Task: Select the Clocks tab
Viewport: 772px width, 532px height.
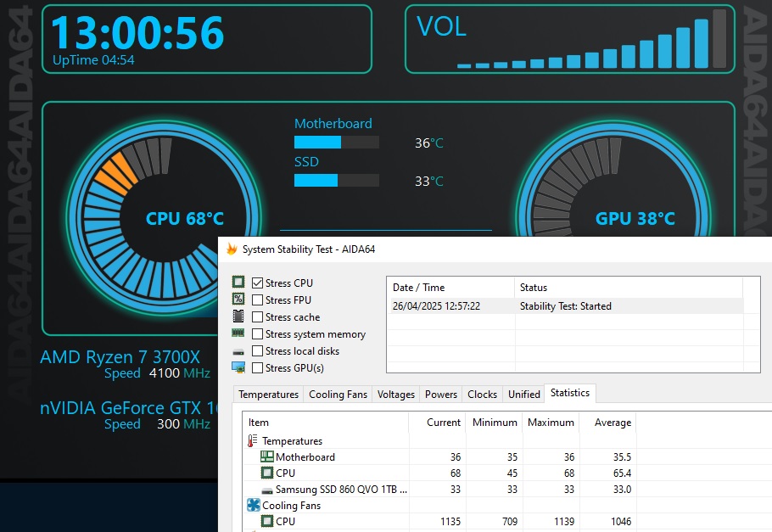Action: coord(482,394)
